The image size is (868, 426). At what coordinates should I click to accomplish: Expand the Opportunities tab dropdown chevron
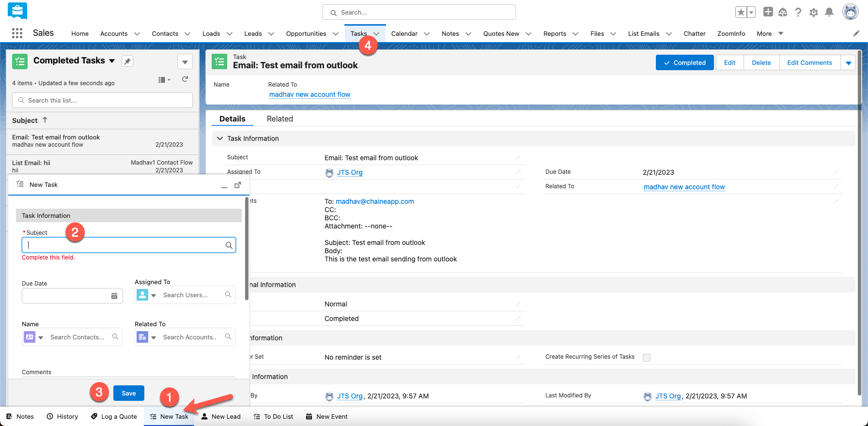(x=336, y=34)
